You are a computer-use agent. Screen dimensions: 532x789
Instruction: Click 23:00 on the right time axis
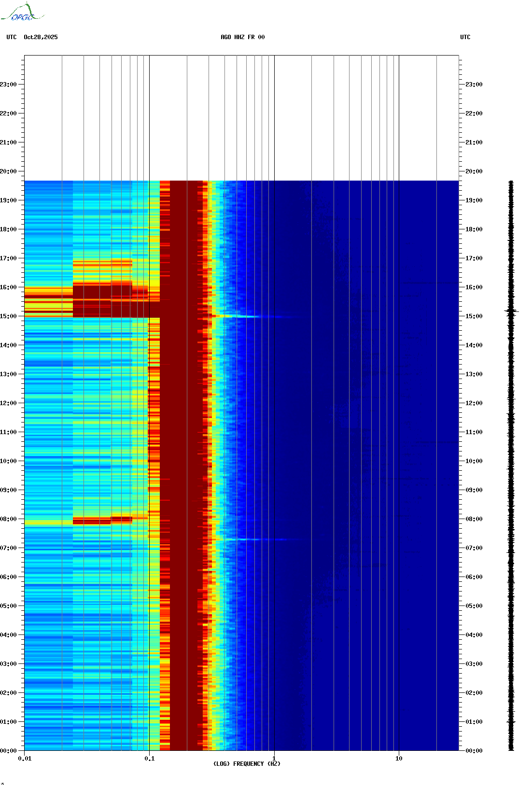474,85
